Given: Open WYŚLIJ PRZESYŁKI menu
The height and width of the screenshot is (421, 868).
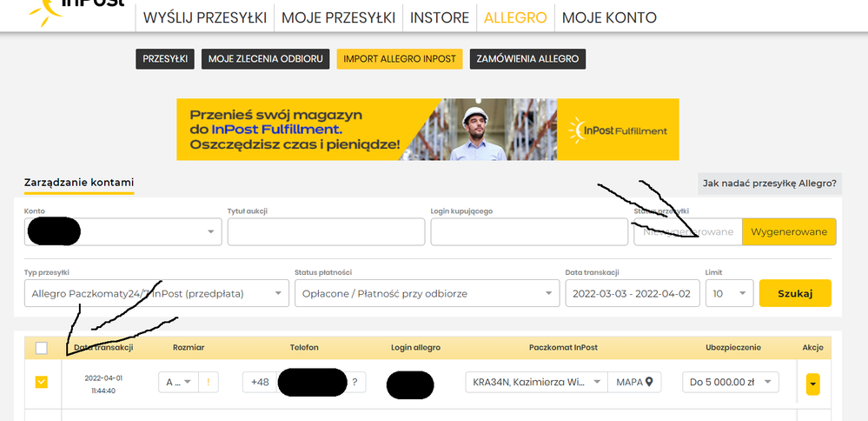Looking at the screenshot, I should 205,17.
